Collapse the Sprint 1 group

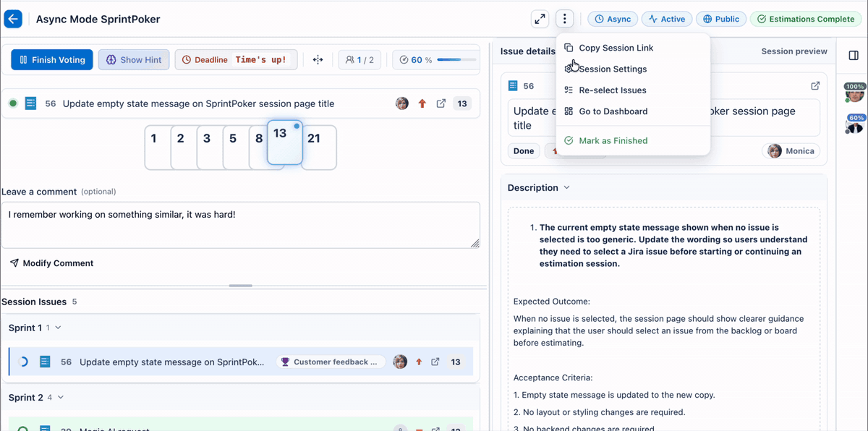[x=59, y=328]
